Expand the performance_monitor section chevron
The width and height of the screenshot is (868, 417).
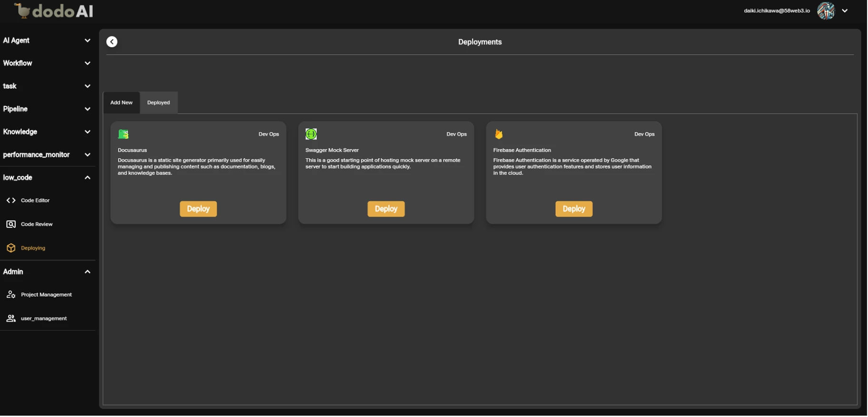[x=88, y=155]
